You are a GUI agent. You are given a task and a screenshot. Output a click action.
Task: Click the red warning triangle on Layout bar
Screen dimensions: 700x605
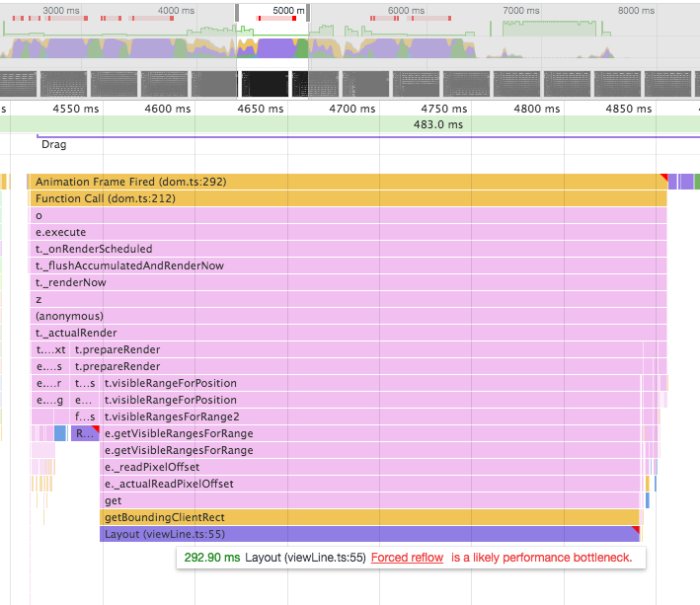pyautogui.click(x=637, y=529)
